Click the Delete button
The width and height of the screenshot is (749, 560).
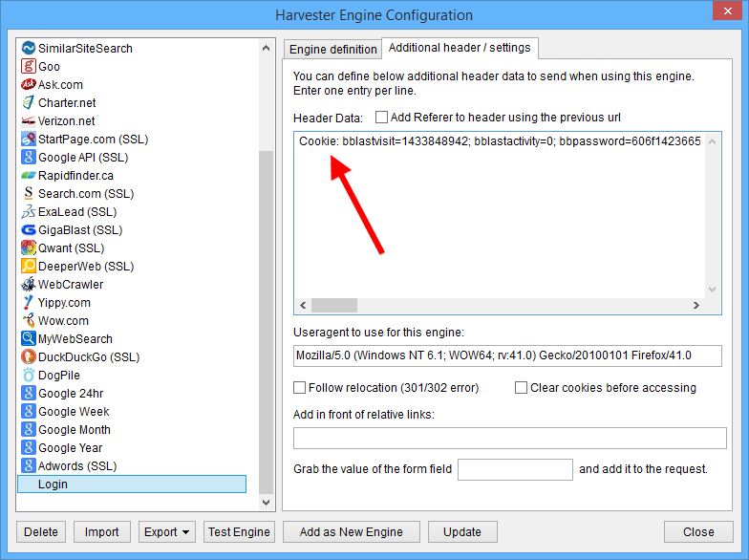41,531
